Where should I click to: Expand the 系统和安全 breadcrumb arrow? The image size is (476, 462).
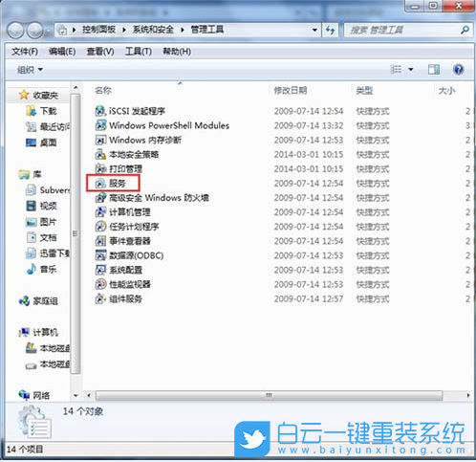(x=183, y=31)
